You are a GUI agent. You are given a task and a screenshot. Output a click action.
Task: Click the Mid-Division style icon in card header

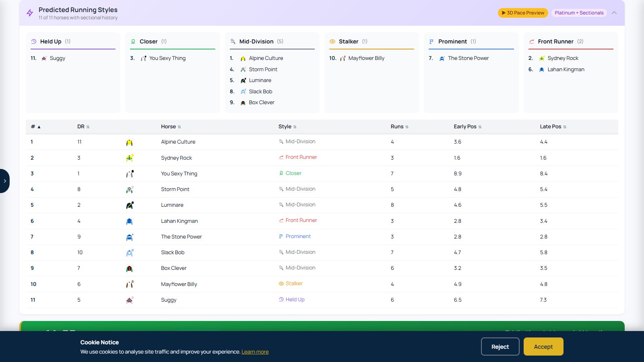[233, 41]
